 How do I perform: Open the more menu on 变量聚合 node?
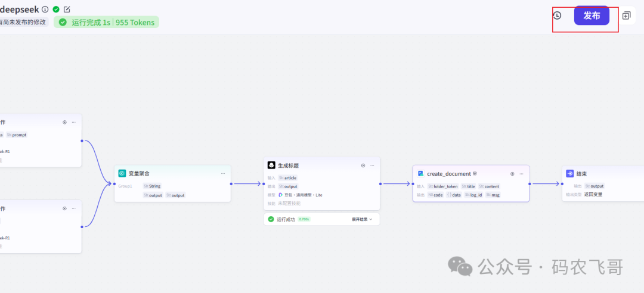pos(223,173)
